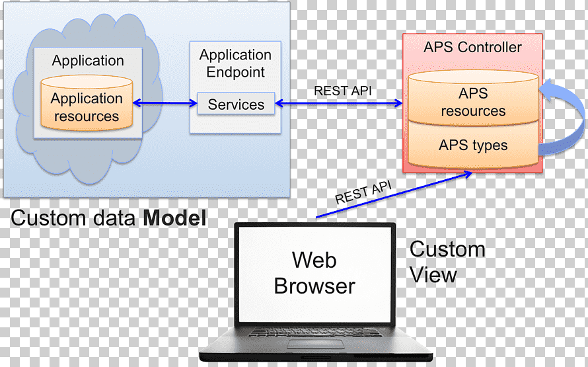Click the Application Endpoint title text
Screen dimensions: 588x367
click(235, 63)
